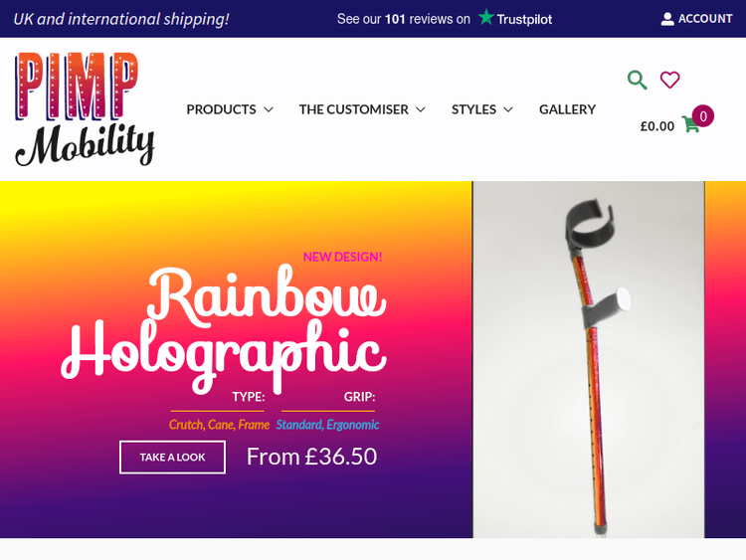Click the Rainbow Holographic crutch image
Screen dimensions: 746x560
pyautogui.click(x=589, y=359)
